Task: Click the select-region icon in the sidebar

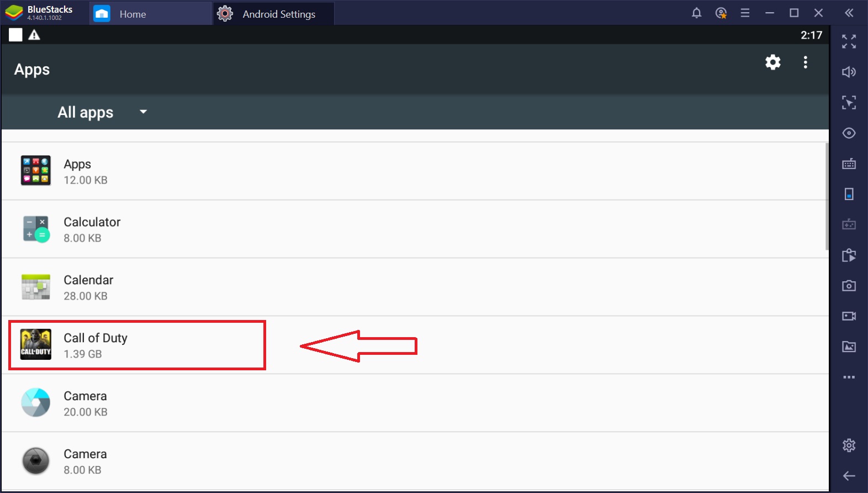Action: 849,102
